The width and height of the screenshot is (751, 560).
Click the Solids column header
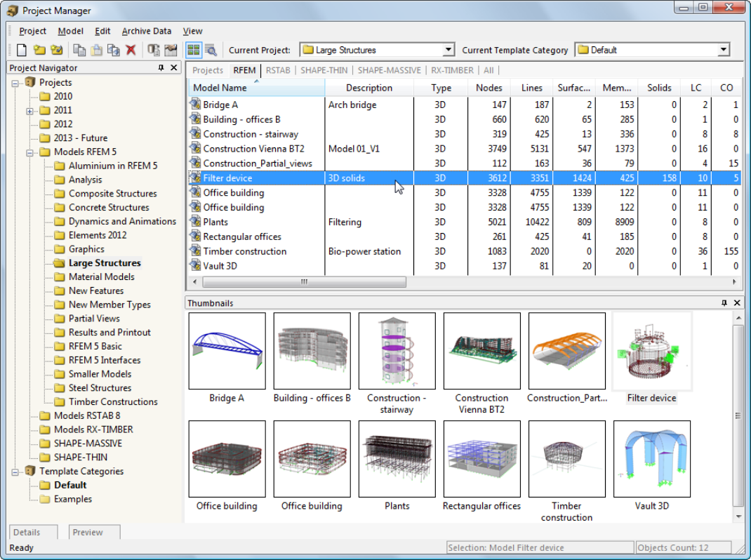pyautogui.click(x=659, y=88)
